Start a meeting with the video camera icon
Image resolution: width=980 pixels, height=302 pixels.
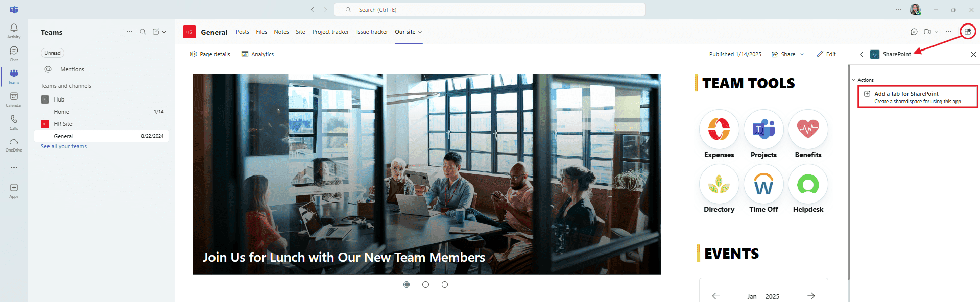point(927,32)
